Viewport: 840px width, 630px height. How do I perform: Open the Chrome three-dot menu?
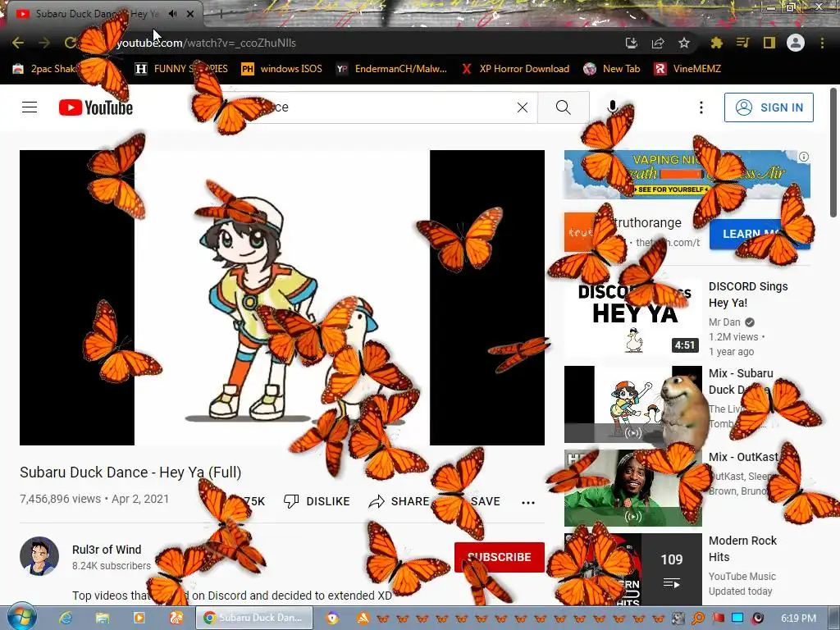coord(822,43)
